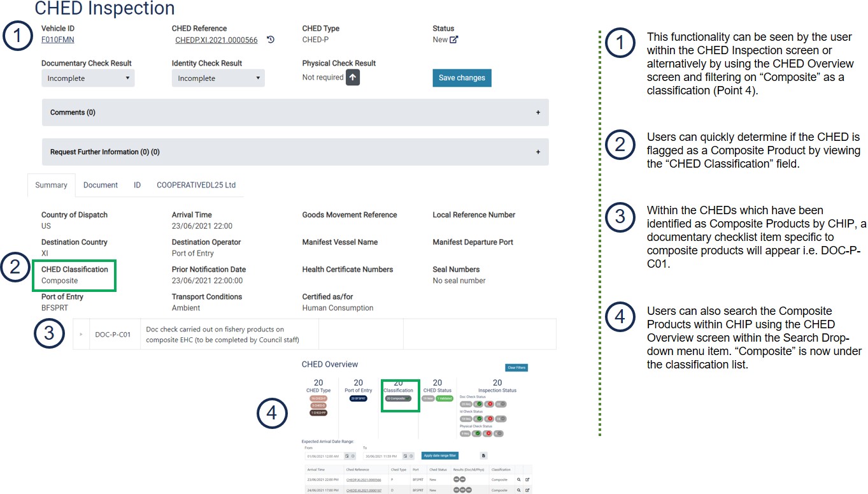The image size is (868, 494).
Task: Open the external edit icon next to Status New
Action: pyautogui.click(x=454, y=40)
